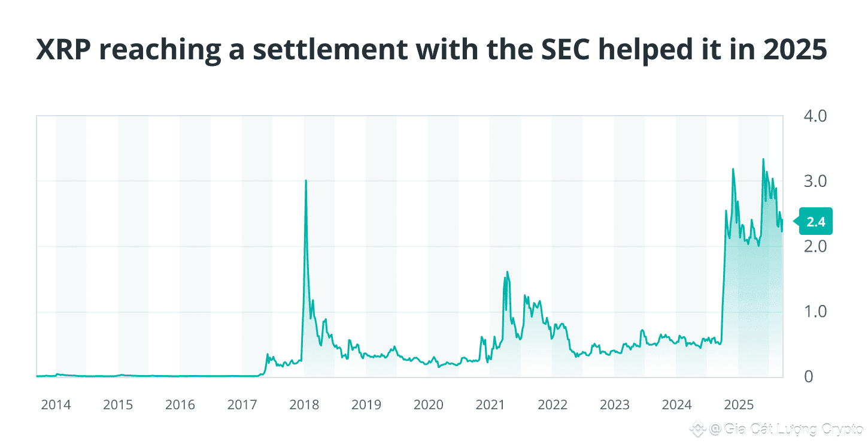Pick the 2017 year marker
The height and width of the screenshot is (444, 868).
coord(242,405)
